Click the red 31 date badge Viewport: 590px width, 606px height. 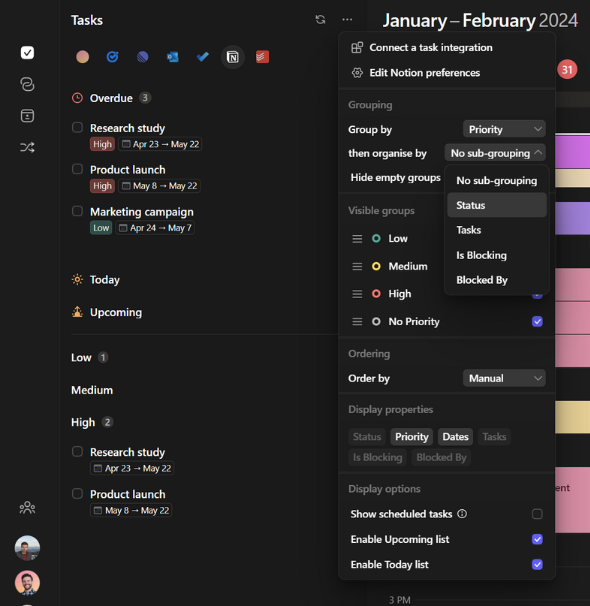567,70
